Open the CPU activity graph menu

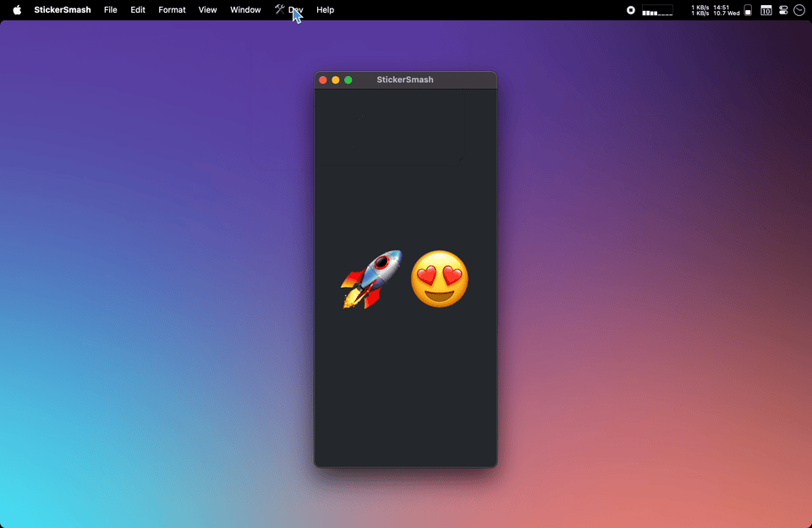658,10
